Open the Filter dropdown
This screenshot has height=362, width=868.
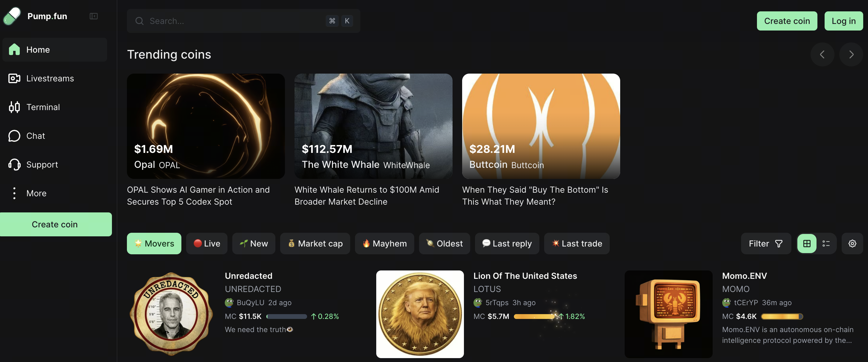(x=766, y=243)
